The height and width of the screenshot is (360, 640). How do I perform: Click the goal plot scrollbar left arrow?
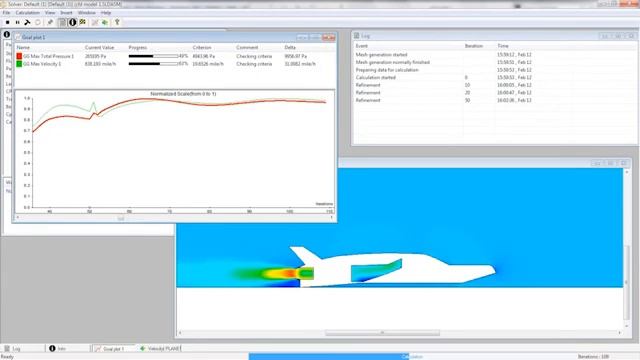[x=18, y=218]
